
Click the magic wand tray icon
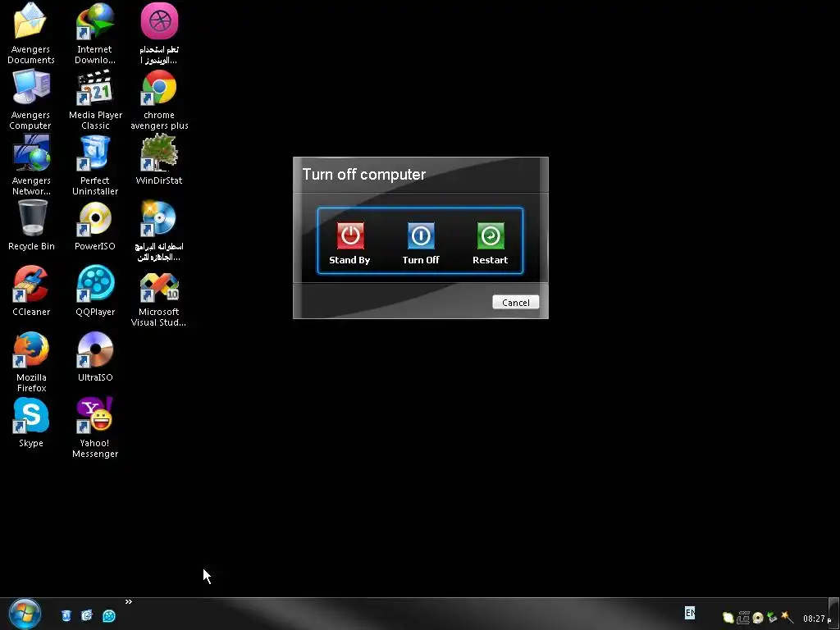pyautogui.click(x=787, y=617)
